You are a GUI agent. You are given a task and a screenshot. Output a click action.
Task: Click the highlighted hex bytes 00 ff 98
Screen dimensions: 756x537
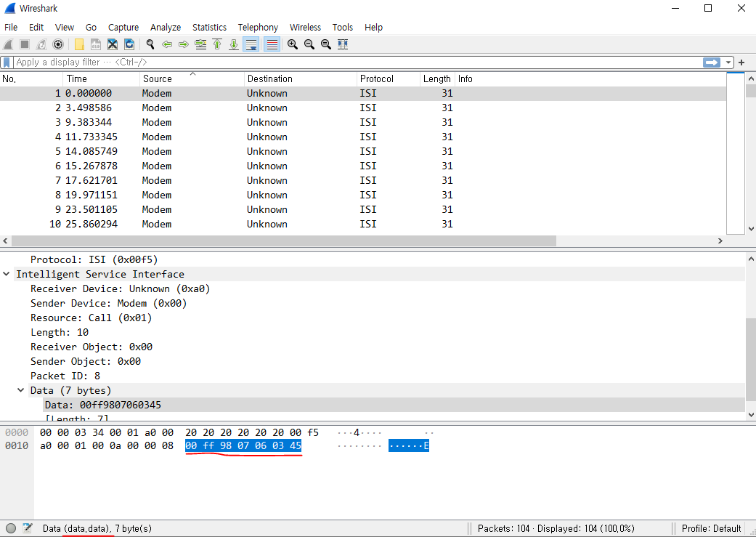coord(208,446)
